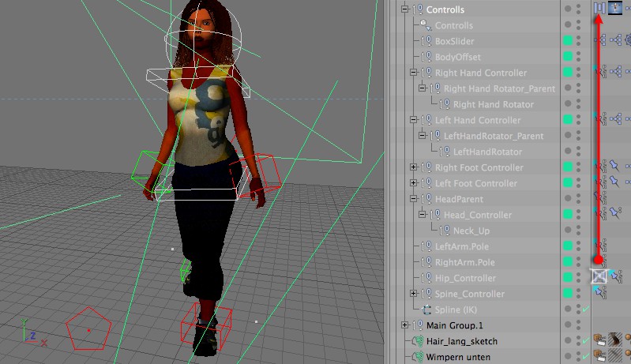The height and width of the screenshot is (364, 631).
Task: Click the hair object icon of Wimpern unten
Action: [x=418, y=357]
